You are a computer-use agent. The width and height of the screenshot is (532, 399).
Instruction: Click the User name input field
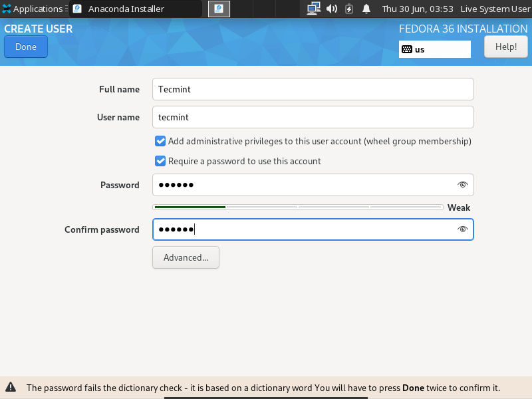pyautogui.click(x=313, y=117)
